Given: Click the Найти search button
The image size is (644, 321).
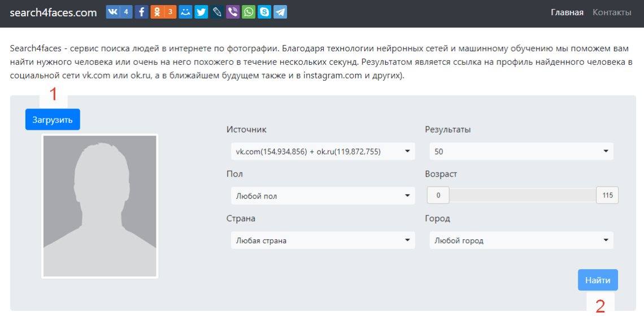Looking at the screenshot, I should [598, 280].
